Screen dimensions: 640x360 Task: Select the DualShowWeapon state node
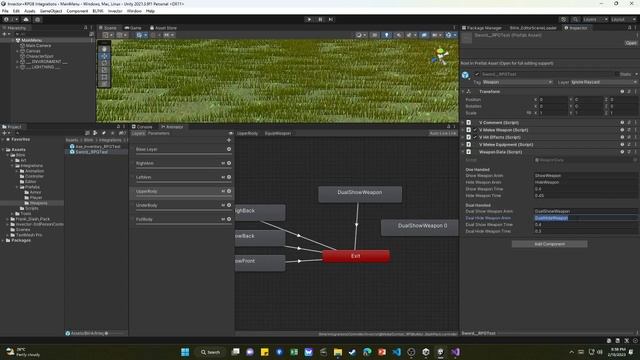pos(360,194)
